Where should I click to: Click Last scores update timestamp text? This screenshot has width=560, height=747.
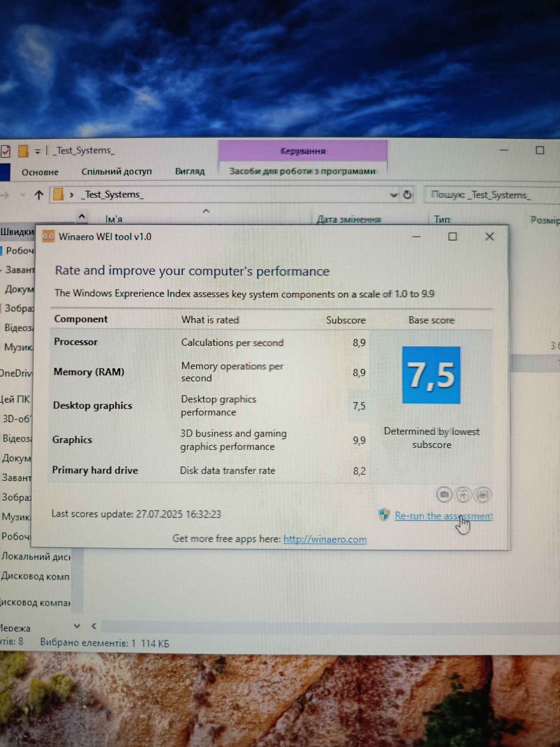pyautogui.click(x=136, y=514)
